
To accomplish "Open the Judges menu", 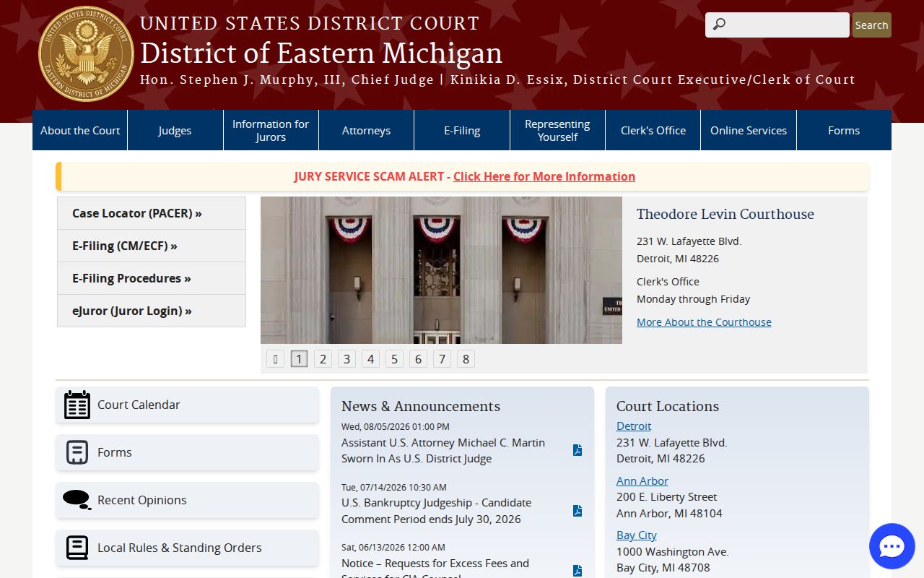I will pyautogui.click(x=175, y=130).
